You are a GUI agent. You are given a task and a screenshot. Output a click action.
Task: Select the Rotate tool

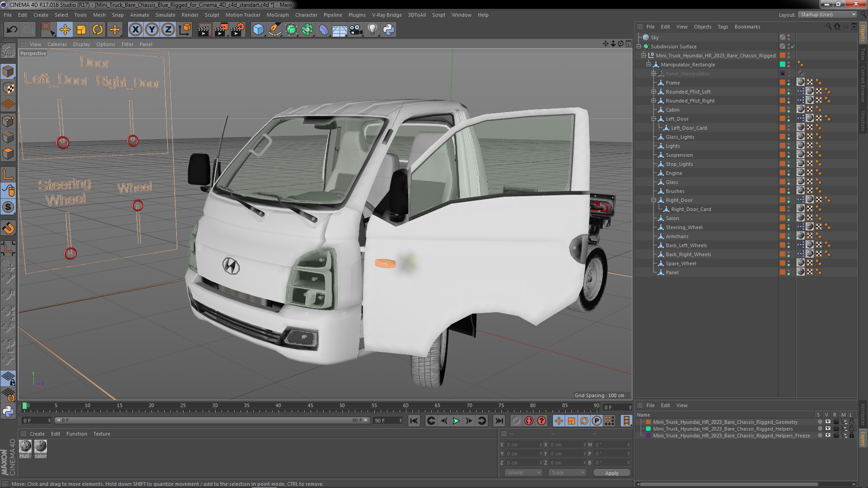98,30
